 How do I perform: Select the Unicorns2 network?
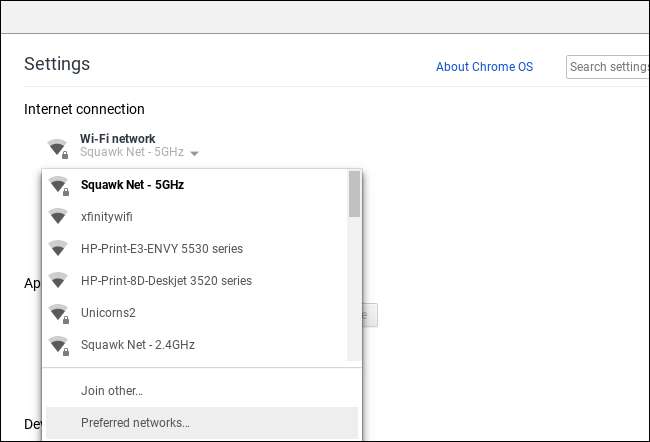click(108, 313)
